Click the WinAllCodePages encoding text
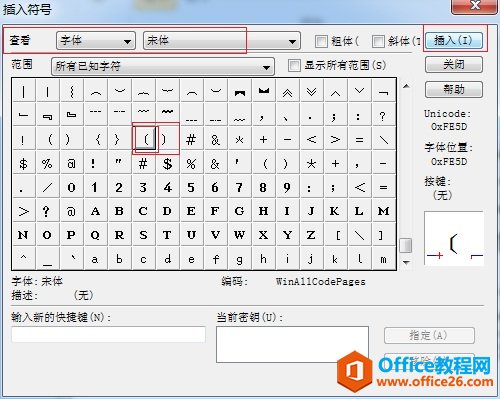 tap(320, 282)
